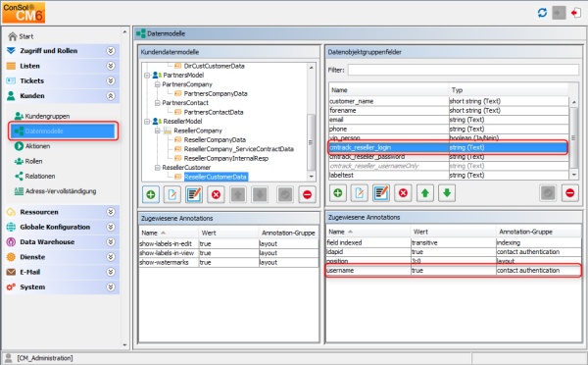The width and height of the screenshot is (588, 365).
Task: Click annotate notepad icon under Datenobjektgruppenfelder
Action: pyautogui.click(x=381, y=193)
